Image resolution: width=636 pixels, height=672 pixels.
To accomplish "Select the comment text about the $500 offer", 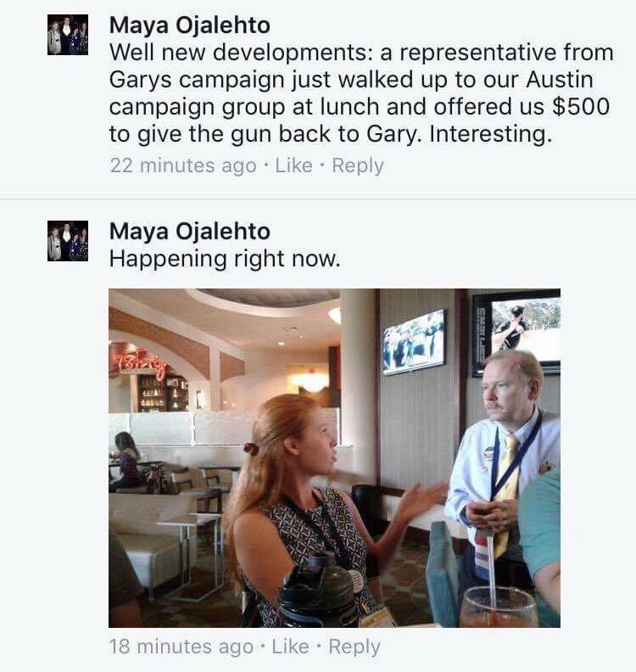I will click(x=361, y=92).
